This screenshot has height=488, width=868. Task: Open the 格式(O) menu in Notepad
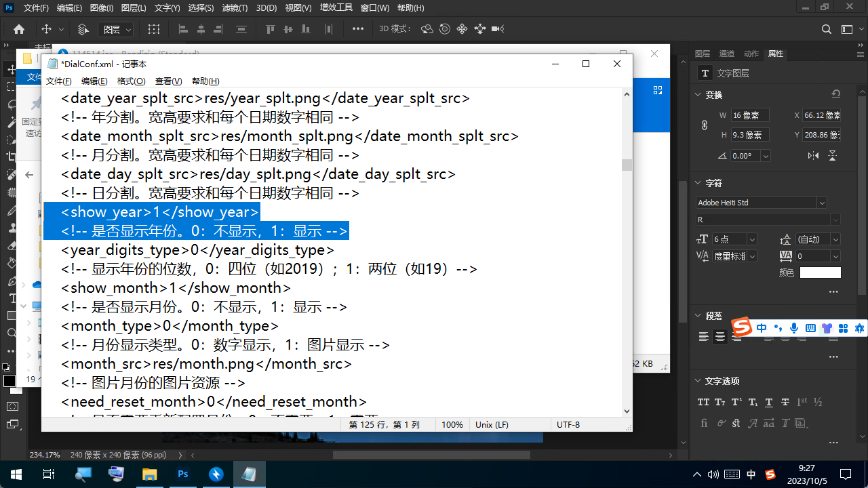point(131,81)
